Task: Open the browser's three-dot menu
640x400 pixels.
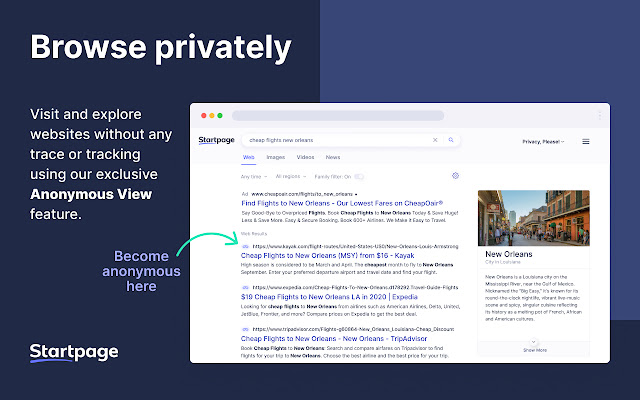Action: (x=600, y=116)
